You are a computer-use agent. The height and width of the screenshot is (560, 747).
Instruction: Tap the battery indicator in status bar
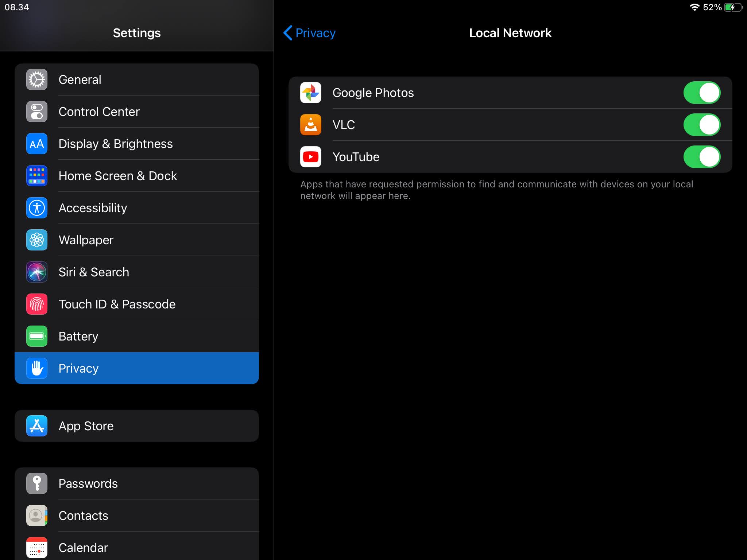tap(732, 7)
